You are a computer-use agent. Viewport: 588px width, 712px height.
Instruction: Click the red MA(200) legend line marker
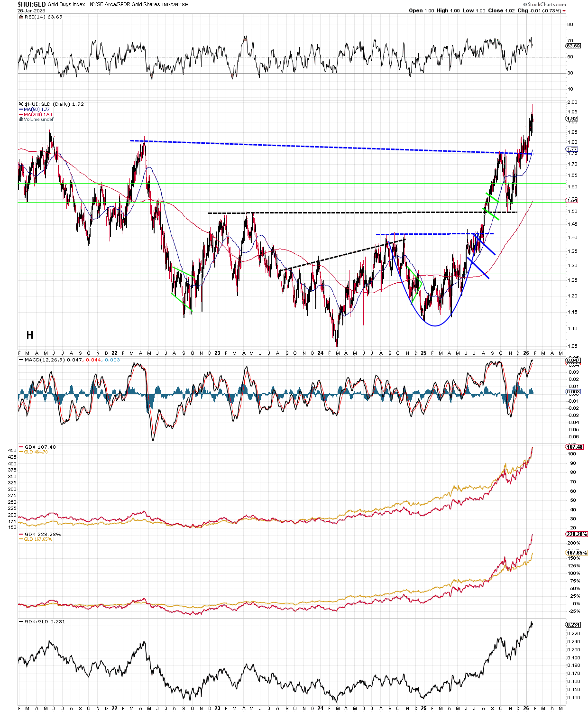pos(21,115)
